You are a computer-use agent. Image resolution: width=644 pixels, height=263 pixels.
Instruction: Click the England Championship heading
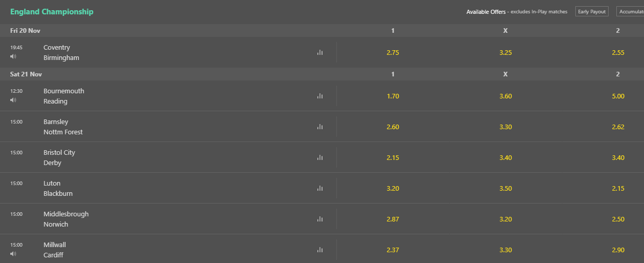[52, 11]
